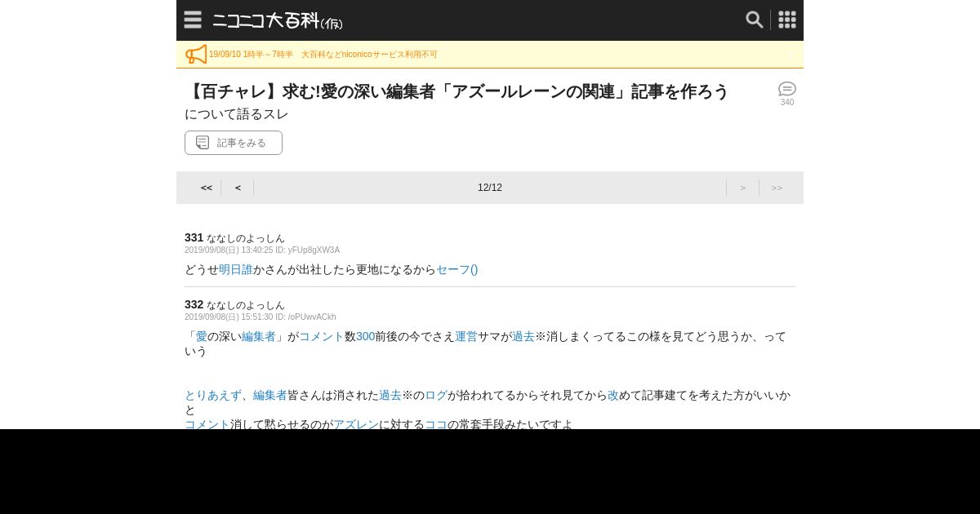Open the 改 link in comment 332
This screenshot has width=980, height=514.
[613, 395]
